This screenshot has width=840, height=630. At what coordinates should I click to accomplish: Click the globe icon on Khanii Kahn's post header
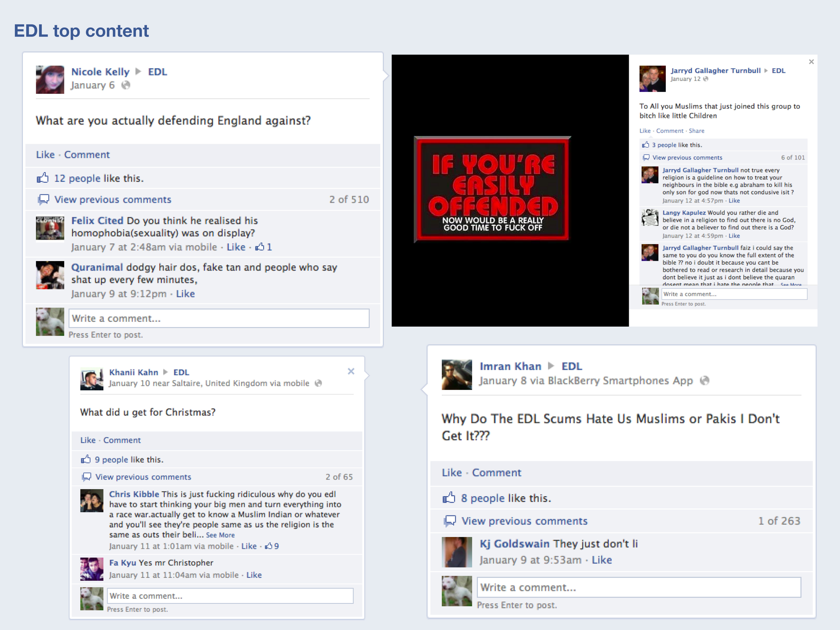pyautogui.click(x=318, y=383)
